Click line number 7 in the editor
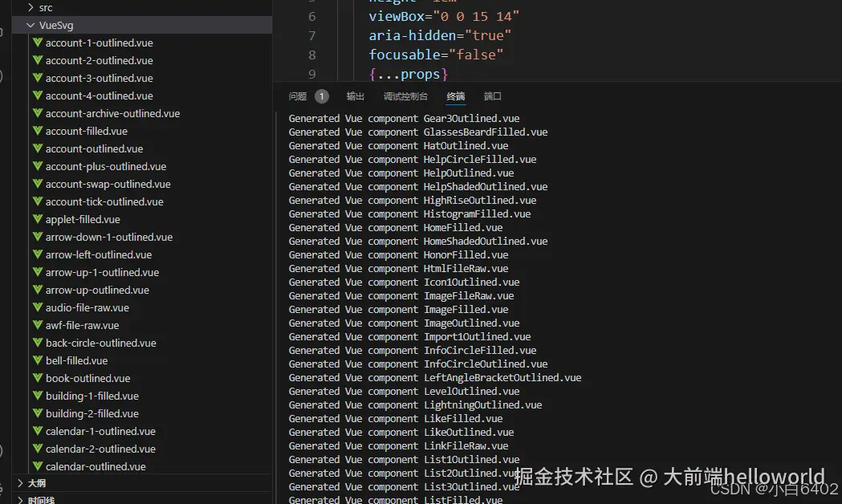Viewport: 842px width, 504px height. [311, 35]
